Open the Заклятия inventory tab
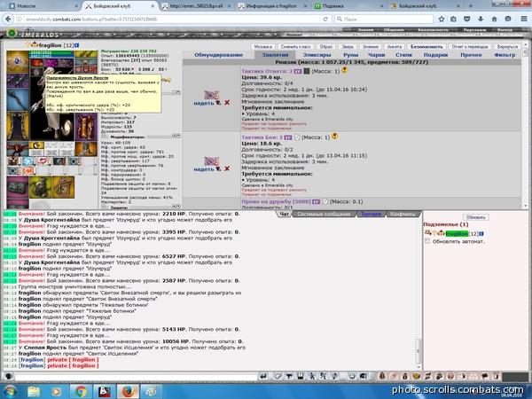The width and height of the screenshot is (532, 399). click(x=275, y=55)
